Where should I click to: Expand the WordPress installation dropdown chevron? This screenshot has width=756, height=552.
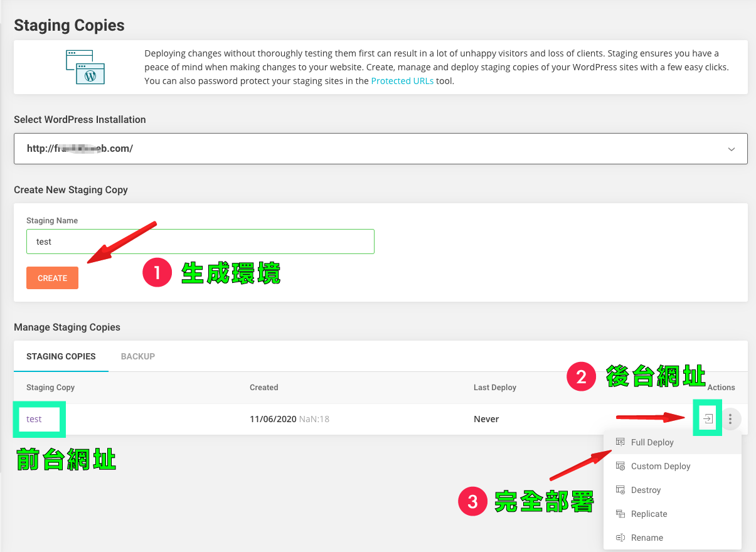click(731, 149)
